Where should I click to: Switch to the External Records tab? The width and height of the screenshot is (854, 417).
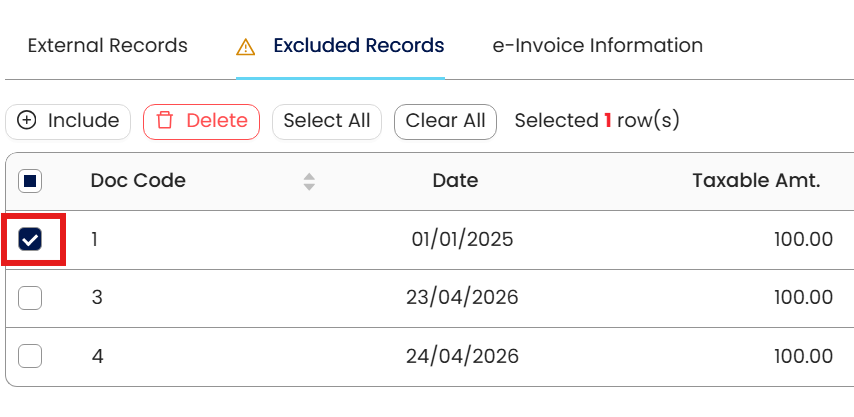[107, 46]
